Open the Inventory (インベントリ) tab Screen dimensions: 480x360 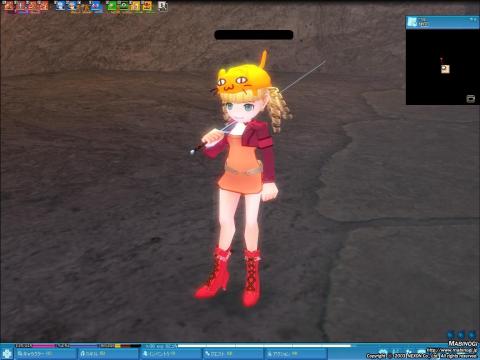pos(170,354)
